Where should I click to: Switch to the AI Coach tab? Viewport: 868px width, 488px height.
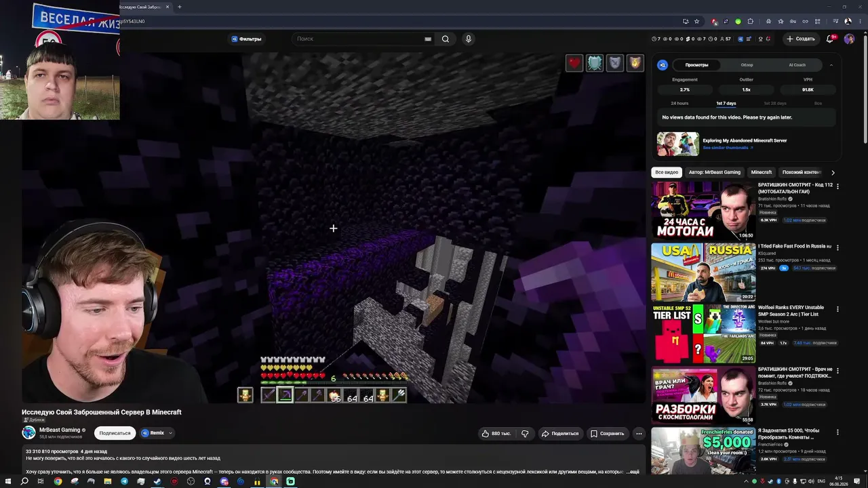(x=797, y=65)
